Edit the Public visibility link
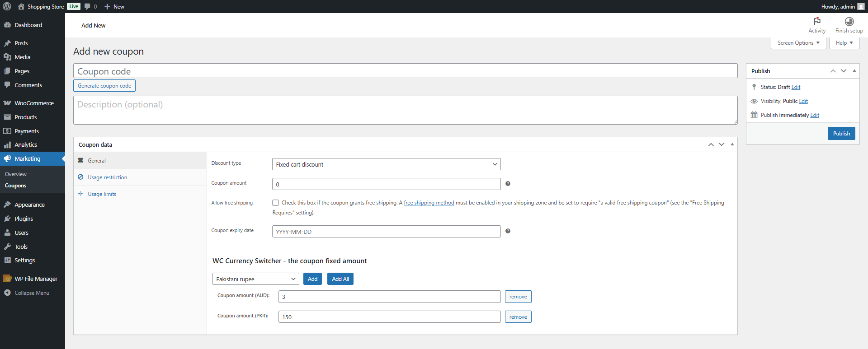 click(803, 101)
